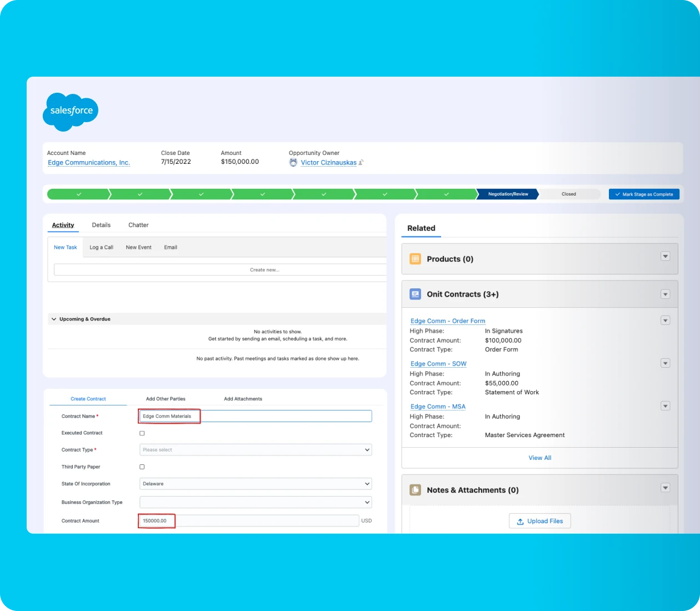
Task: Click the Create new... task field
Action: [221, 270]
